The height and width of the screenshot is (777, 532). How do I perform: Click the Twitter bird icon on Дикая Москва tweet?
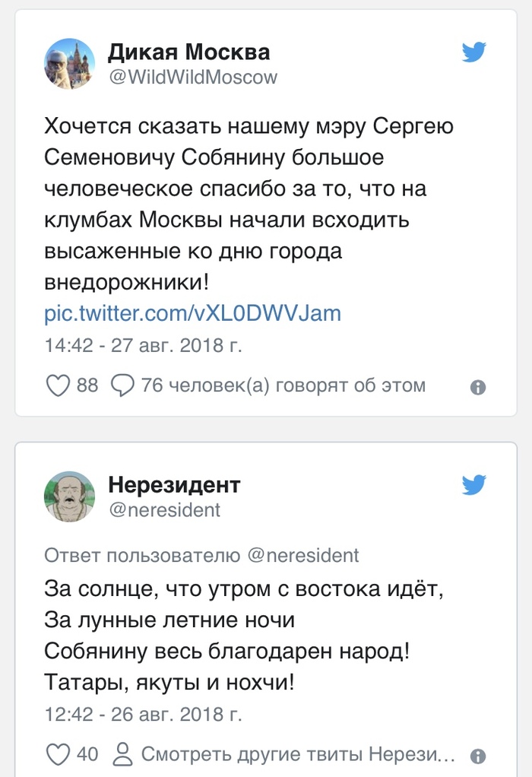tap(474, 52)
